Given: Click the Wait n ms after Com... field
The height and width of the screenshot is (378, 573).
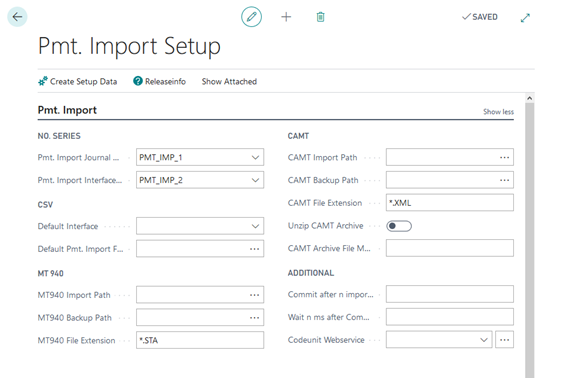Looking at the screenshot, I should coord(450,317).
